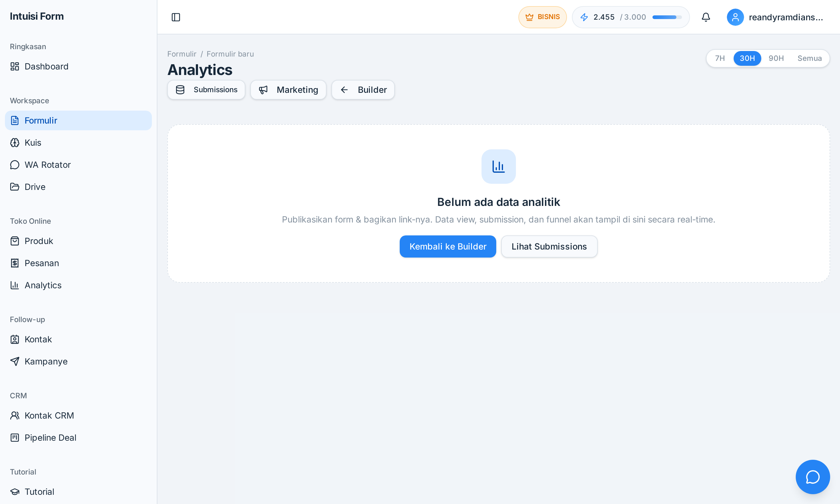Go back using the Builder arrow button
Screen dimensions: 840x504
point(363,90)
